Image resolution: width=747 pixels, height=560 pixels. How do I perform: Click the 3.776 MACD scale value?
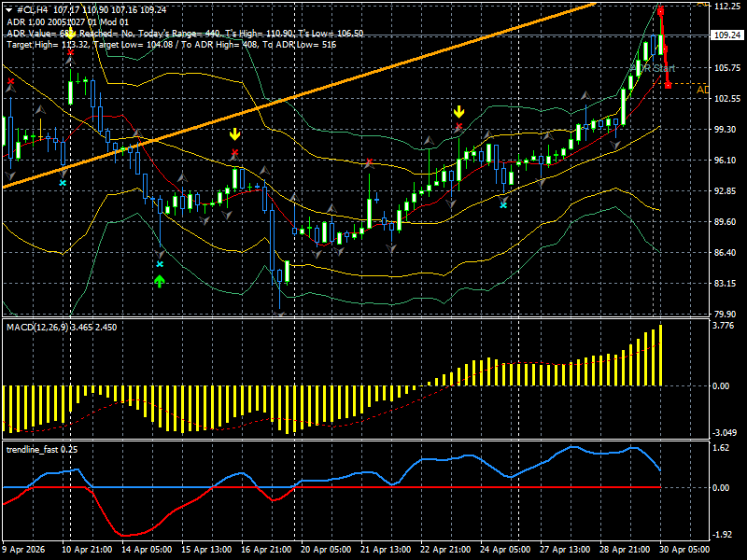721,326
